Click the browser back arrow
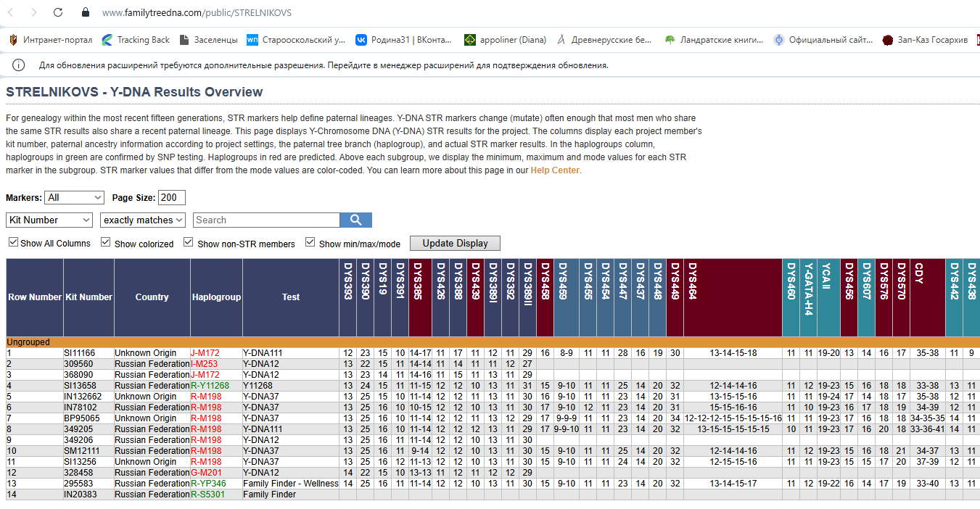The height and width of the screenshot is (509, 980). 12,12
